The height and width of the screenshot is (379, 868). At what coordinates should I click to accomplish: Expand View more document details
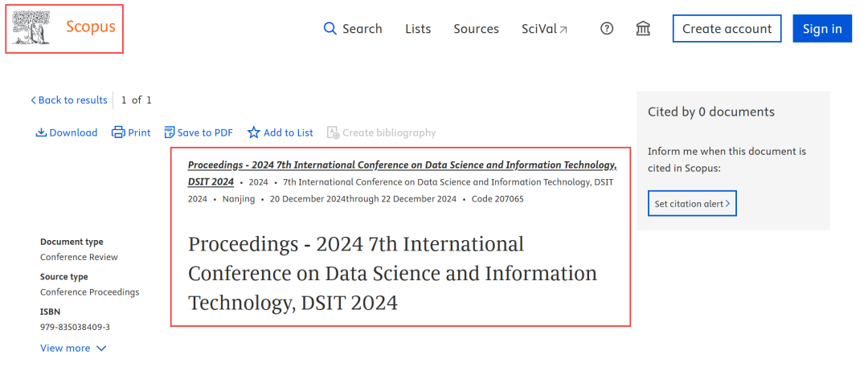pos(73,348)
